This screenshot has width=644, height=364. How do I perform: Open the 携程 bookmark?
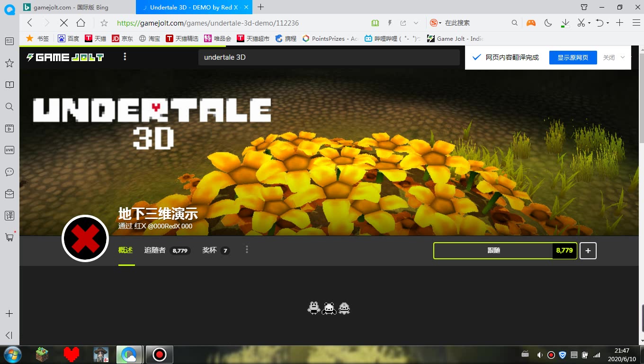click(x=286, y=38)
